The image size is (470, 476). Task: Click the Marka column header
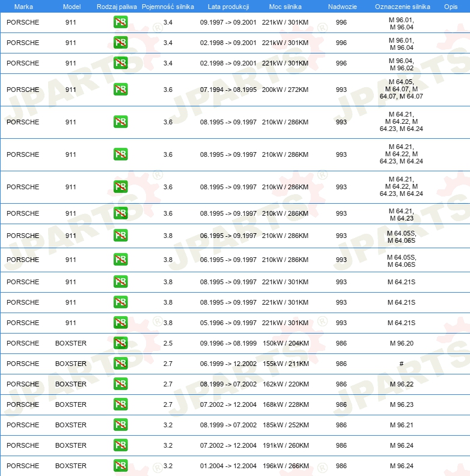coord(23,7)
